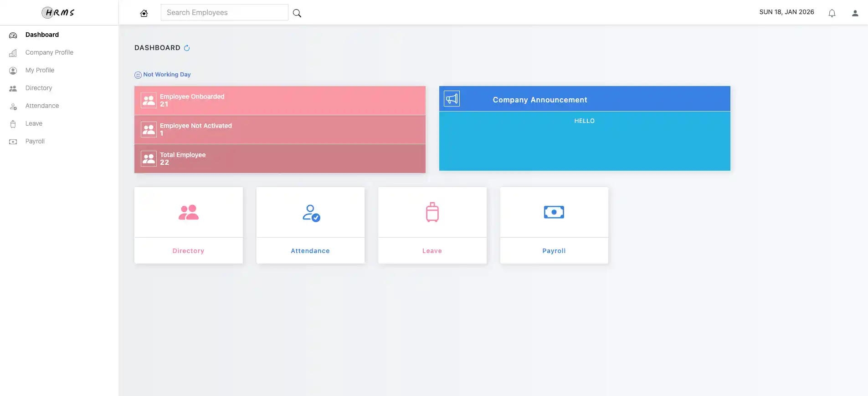Click the announcement megaphone icon

pyautogui.click(x=452, y=98)
